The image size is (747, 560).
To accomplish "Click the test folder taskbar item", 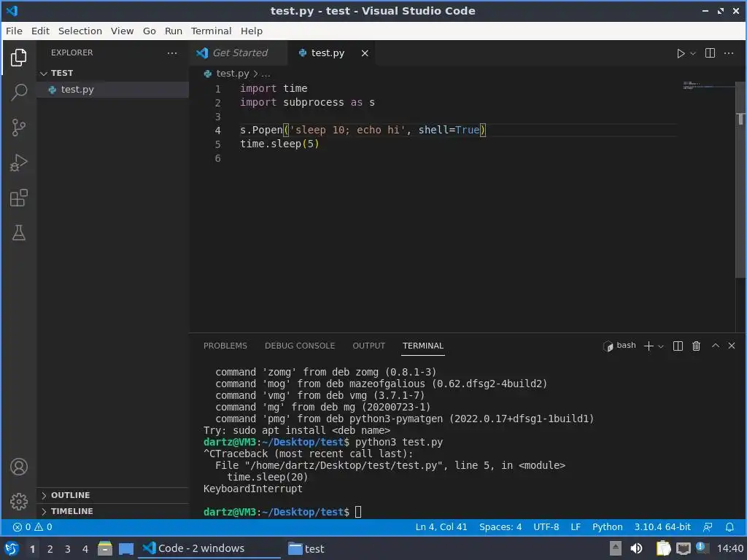I will click(x=306, y=549).
